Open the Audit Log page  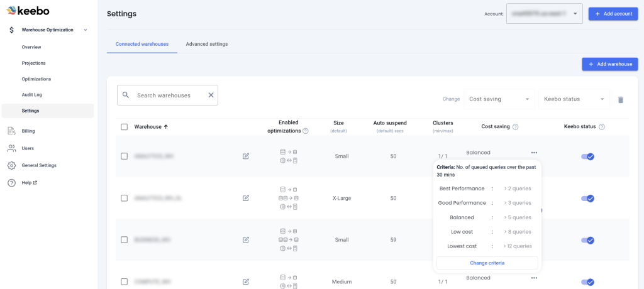pos(32,95)
